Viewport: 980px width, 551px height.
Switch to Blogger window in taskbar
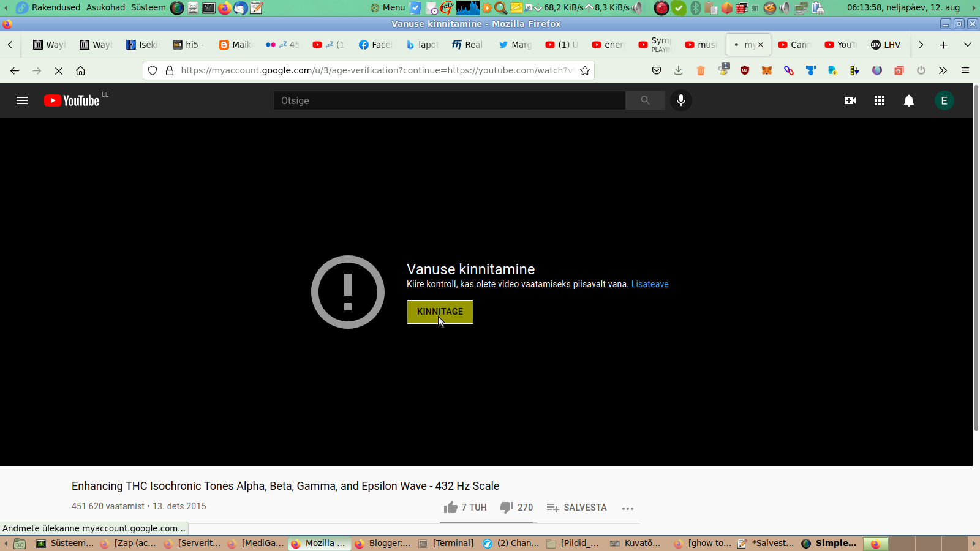[383, 543]
